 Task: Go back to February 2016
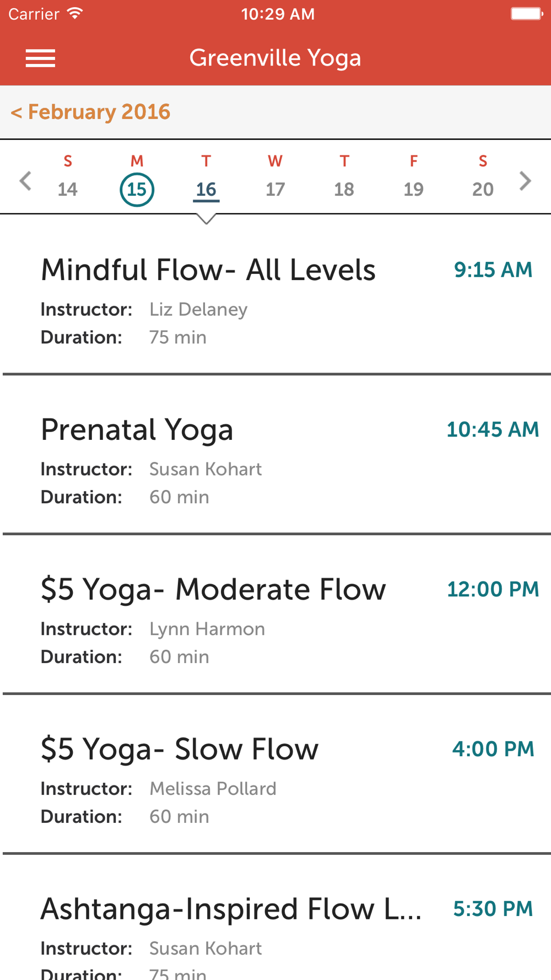90,112
